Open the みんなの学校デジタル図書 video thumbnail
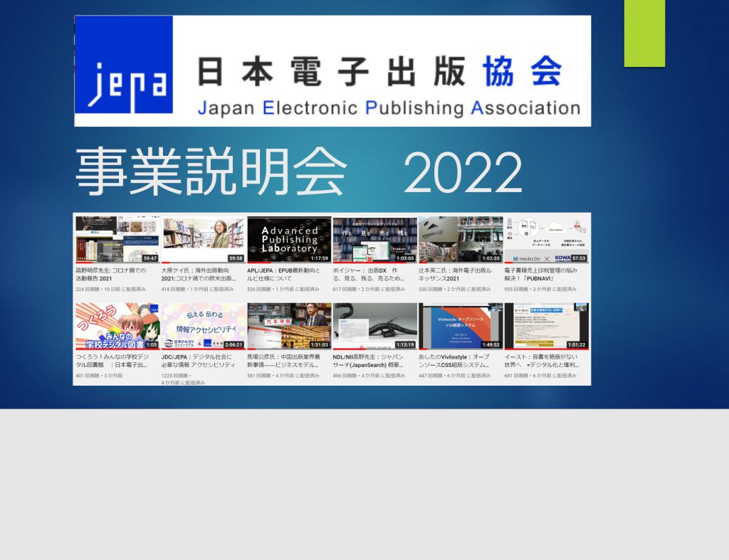Image resolution: width=729 pixels, height=560 pixels. 117,326
